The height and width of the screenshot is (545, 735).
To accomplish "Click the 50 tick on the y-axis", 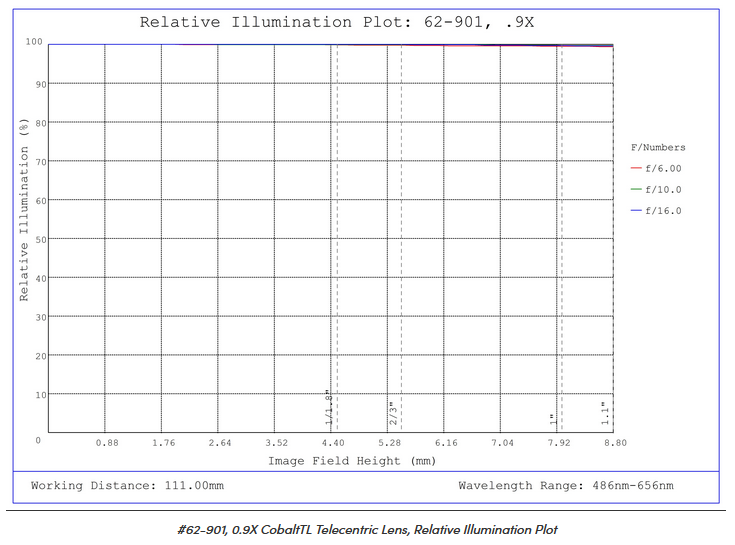I will point(38,239).
